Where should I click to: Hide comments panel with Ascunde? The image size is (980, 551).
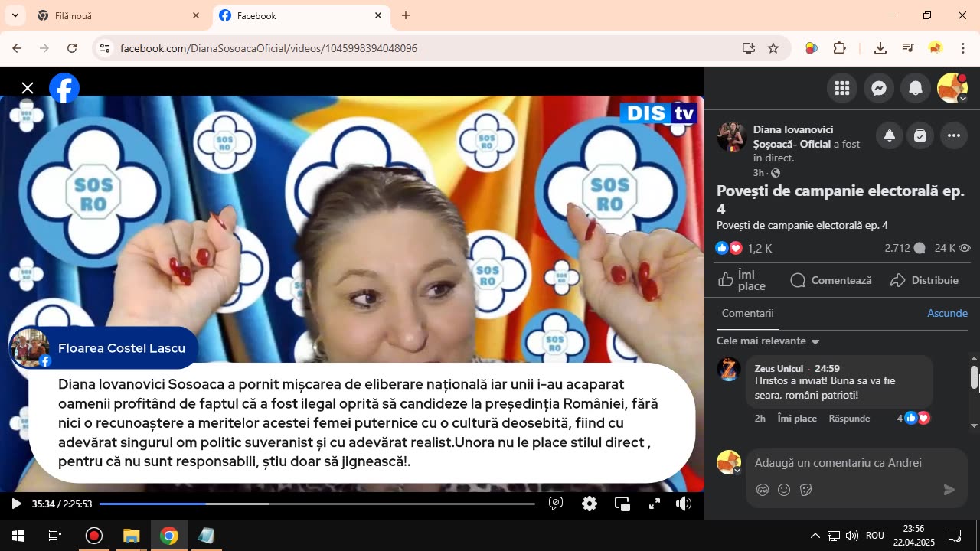947,313
